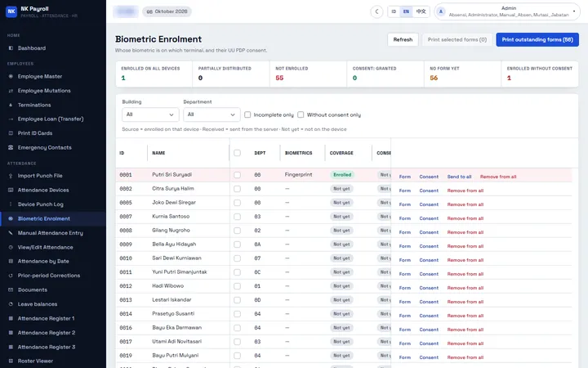Open Manual Attendance Entry page

click(51, 233)
